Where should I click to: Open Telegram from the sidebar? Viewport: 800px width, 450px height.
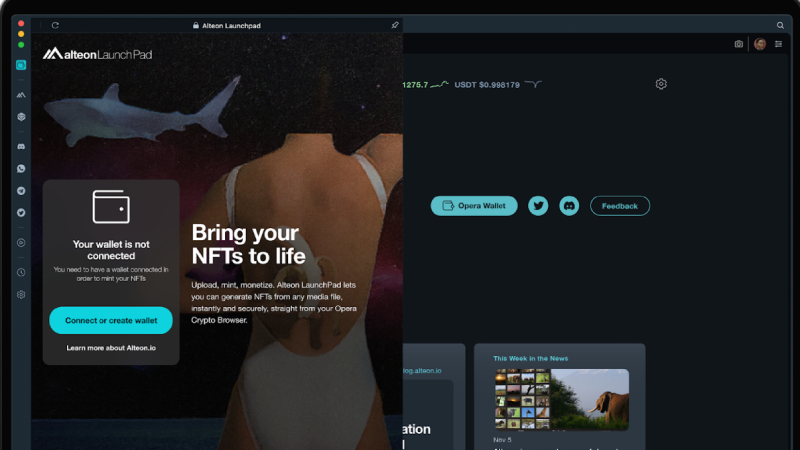click(x=21, y=191)
